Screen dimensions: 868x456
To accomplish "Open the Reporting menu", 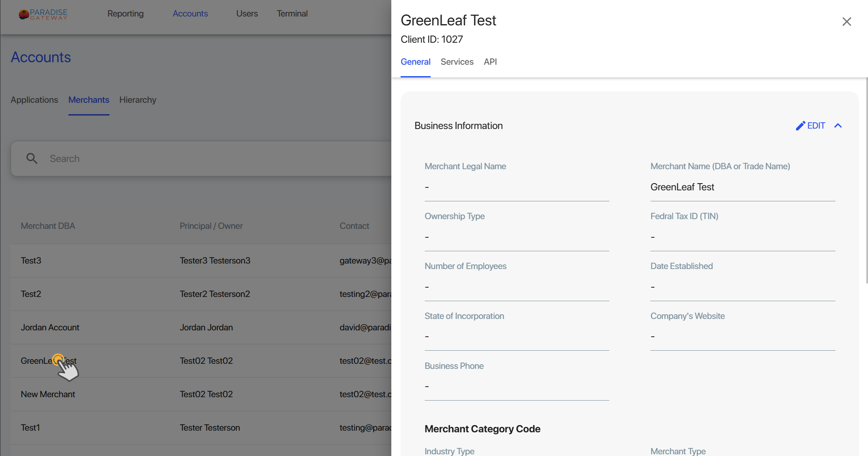I will click(126, 14).
